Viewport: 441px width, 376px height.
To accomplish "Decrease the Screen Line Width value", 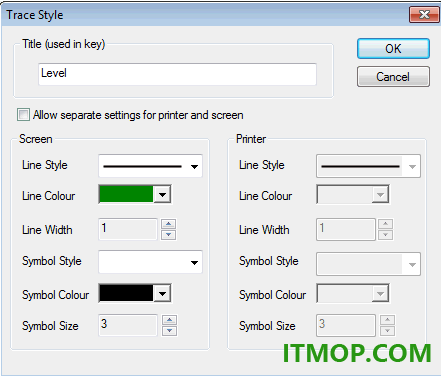I will pos(169,235).
